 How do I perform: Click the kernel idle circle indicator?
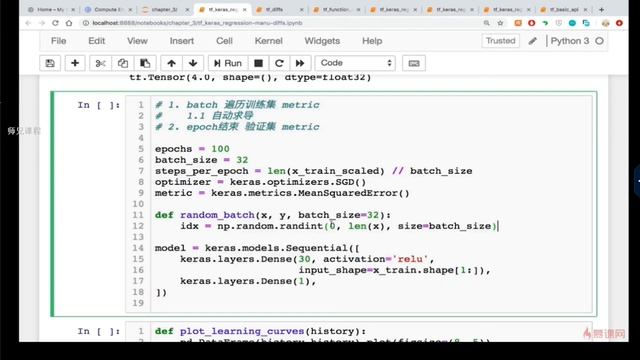click(599, 41)
